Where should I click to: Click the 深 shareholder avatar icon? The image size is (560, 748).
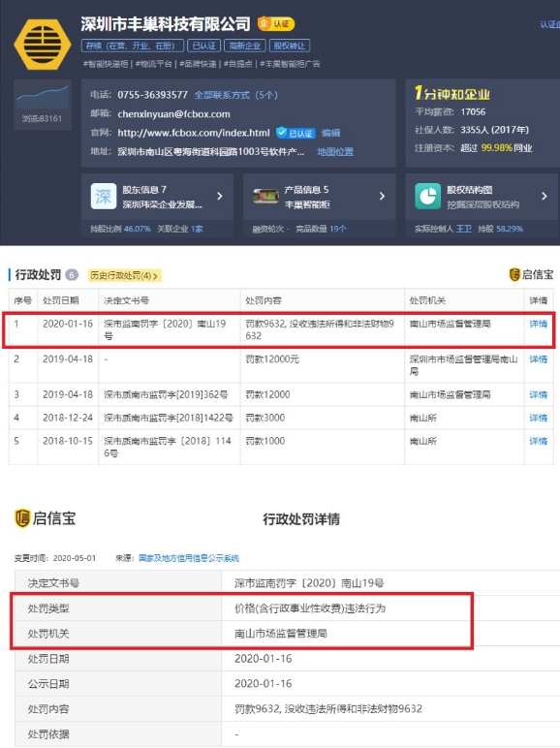point(104,196)
